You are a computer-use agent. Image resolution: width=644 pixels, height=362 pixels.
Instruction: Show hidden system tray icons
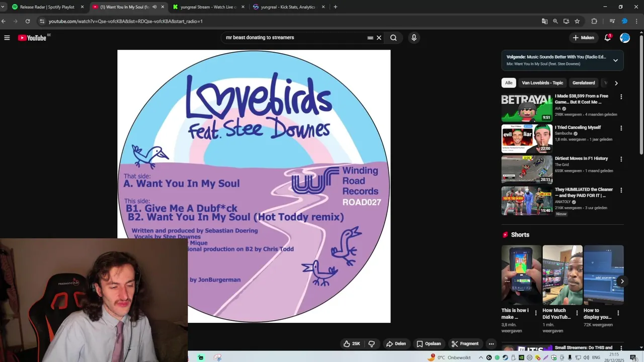point(481,357)
